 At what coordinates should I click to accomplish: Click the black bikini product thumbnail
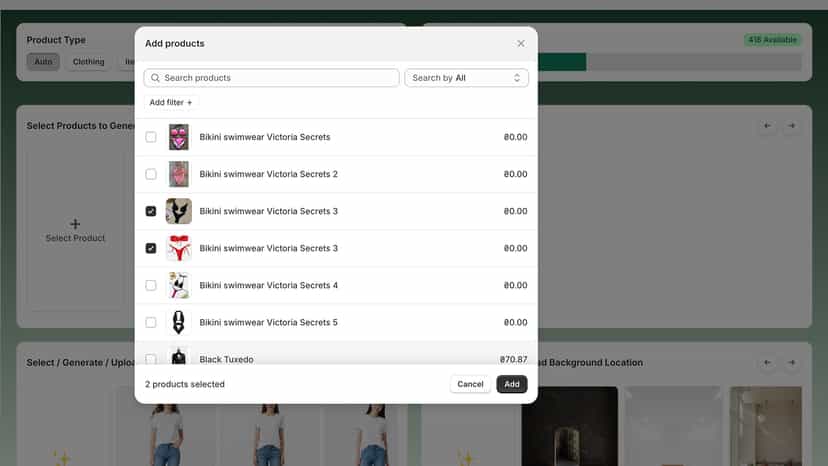coord(178,211)
